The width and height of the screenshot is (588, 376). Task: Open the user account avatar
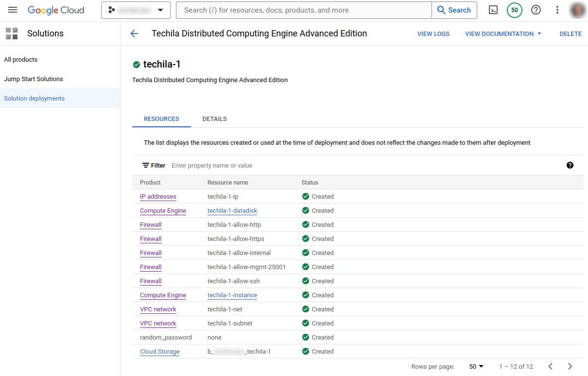coord(577,10)
